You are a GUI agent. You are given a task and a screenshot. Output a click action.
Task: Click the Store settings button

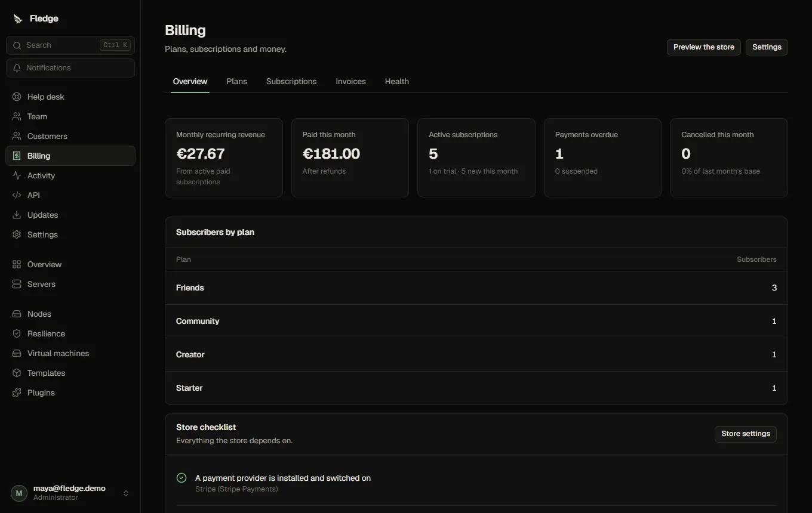[746, 434]
